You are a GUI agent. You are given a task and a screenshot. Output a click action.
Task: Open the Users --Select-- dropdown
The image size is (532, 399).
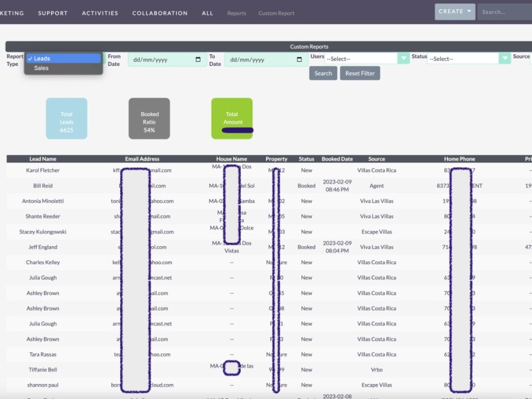click(x=356, y=58)
